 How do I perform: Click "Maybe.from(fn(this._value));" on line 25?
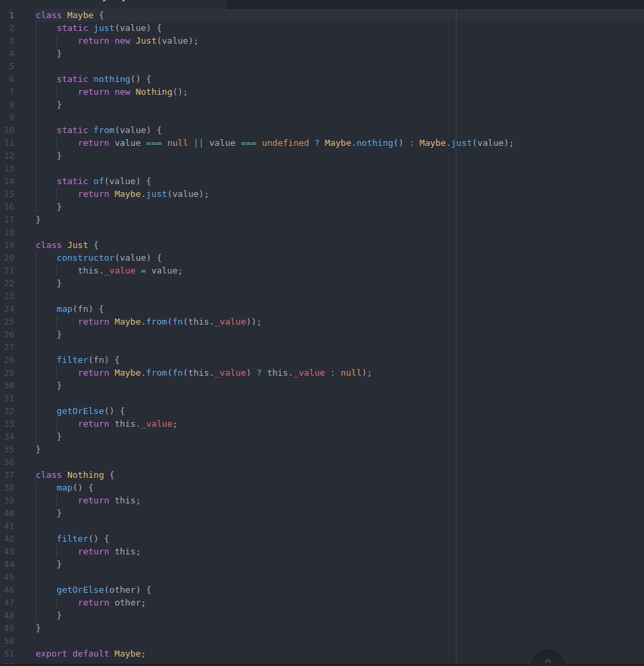tap(188, 321)
